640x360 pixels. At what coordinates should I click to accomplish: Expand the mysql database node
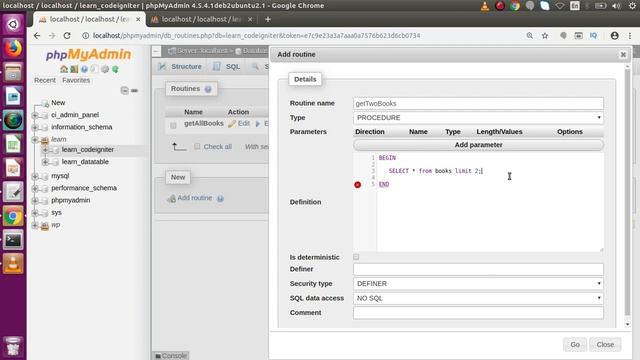coord(35,176)
